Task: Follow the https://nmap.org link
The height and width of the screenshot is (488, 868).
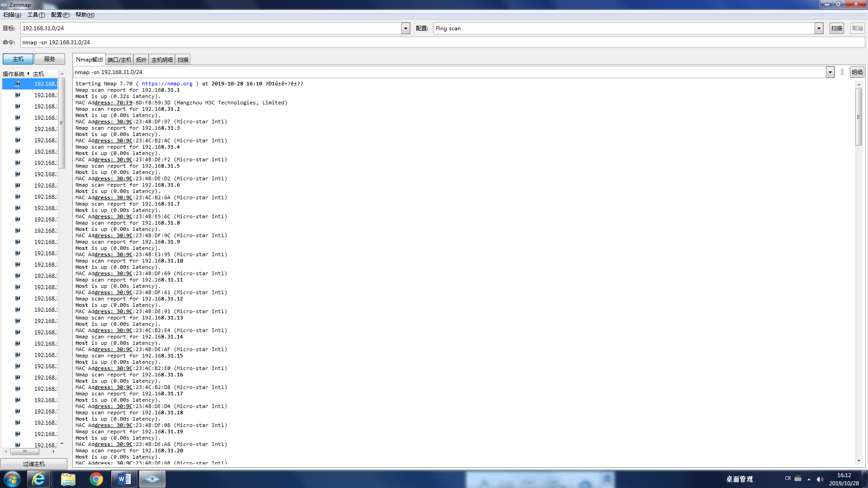Action: [x=167, y=84]
